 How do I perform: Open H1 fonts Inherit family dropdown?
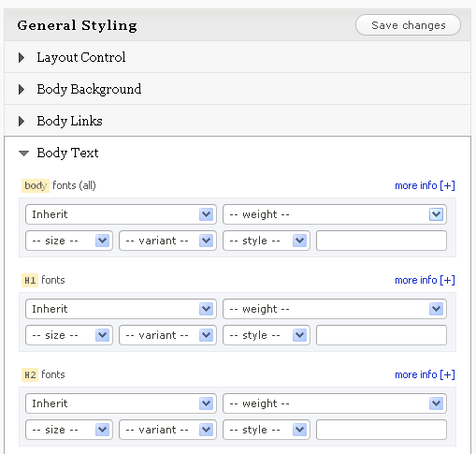tap(121, 309)
